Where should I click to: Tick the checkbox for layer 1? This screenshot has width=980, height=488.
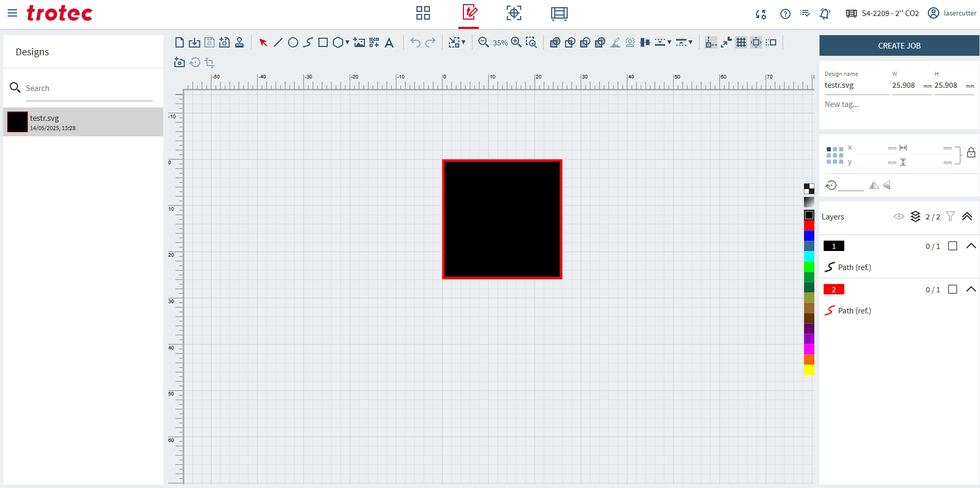pos(953,246)
